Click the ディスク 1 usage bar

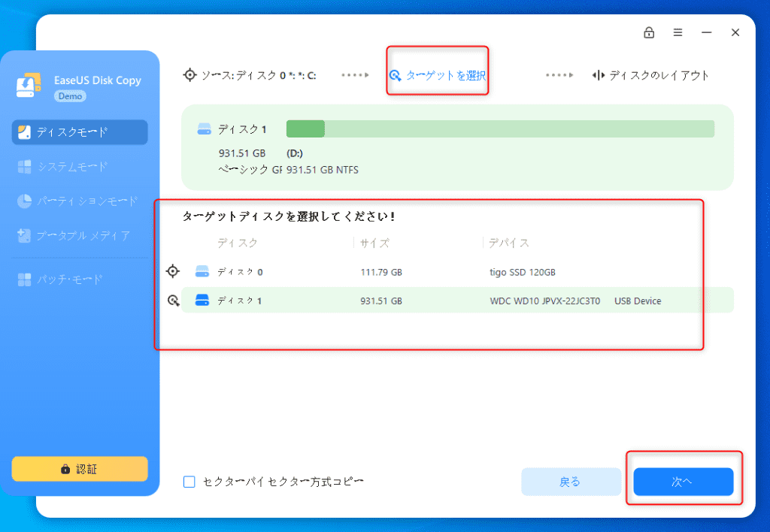tap(500, 129)
